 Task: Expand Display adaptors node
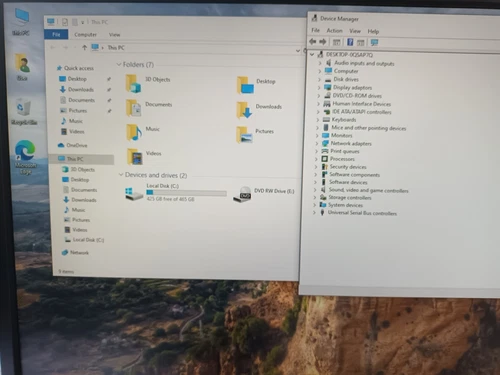click(319, 87)
